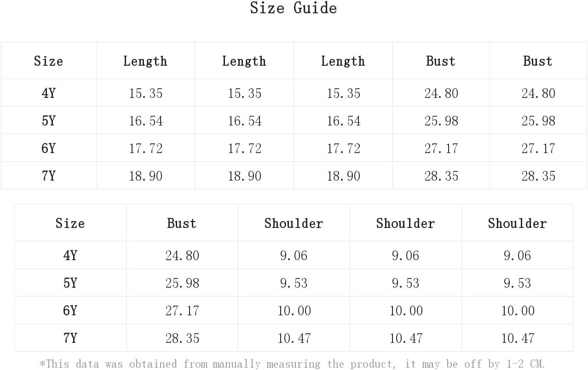This screenshot has width=588, height=370.
Task: Click the Bust header in bottom table
Action: tap(182, 223)
